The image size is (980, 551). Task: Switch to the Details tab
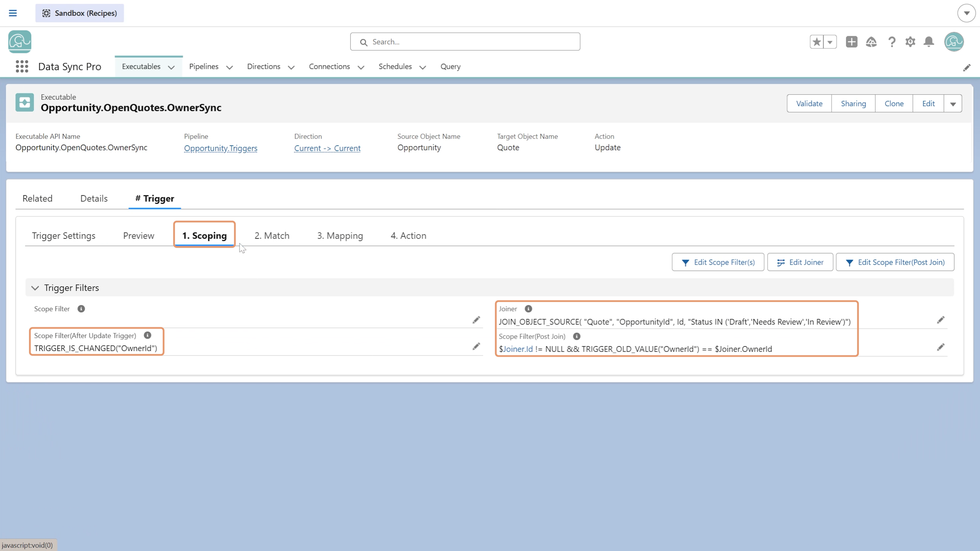point(94,198)
